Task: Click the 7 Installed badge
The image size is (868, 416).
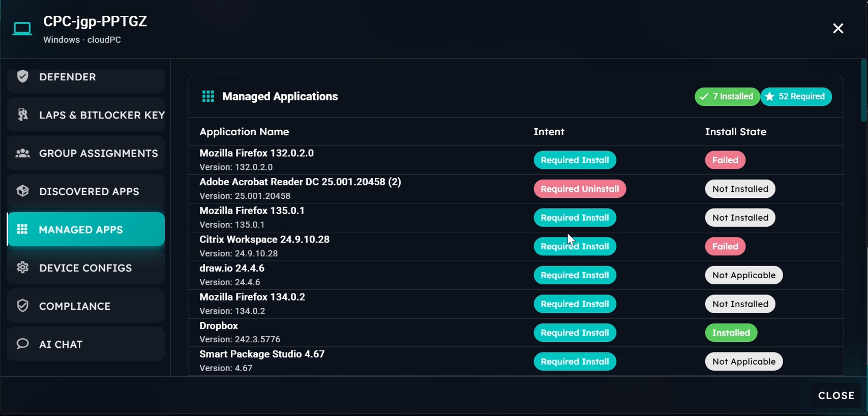Action: point(727,97)
